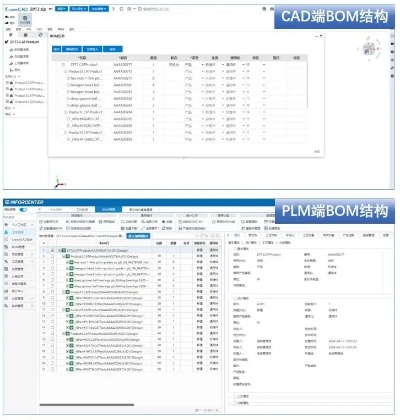Collapse PLM BOM tree row 8
The image size is (400, 420).
63,292
